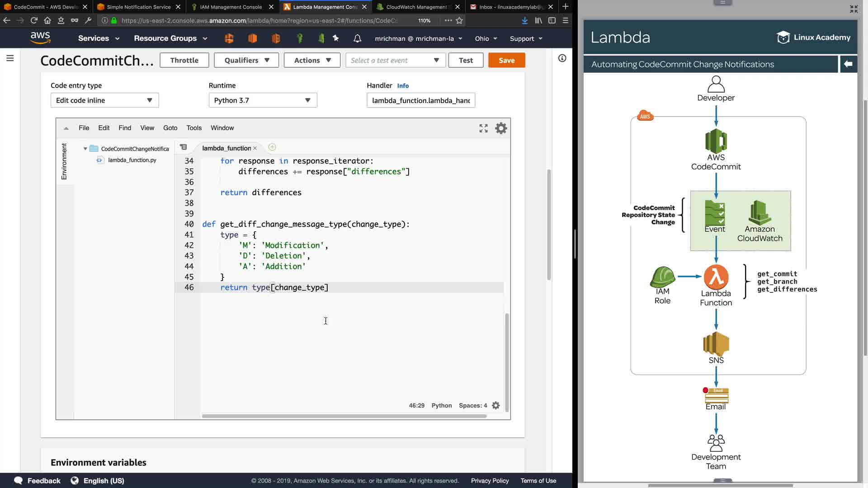Image resolution: width=868 pixels, height=488 pixels.
Task: Collapse the CodeCommitChangeNotification folder
Action: click(85, 149)
